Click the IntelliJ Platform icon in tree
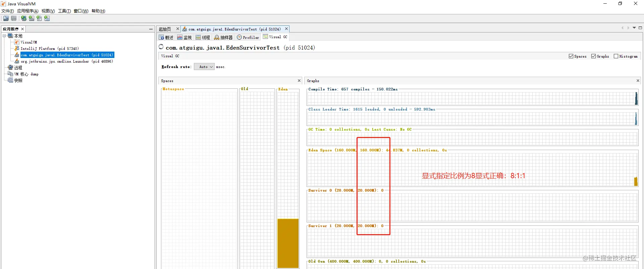Viewport: 644px width, 269px height. (x=17, y=49)
